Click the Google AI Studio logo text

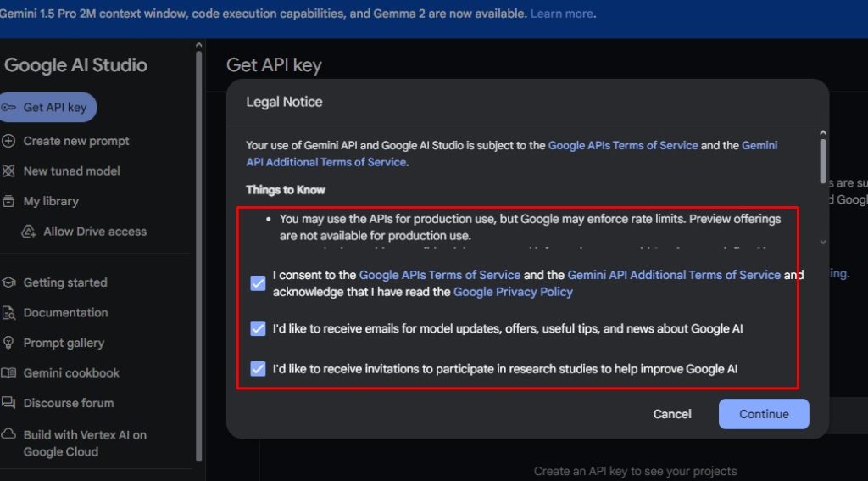click(x=75, y=65)
